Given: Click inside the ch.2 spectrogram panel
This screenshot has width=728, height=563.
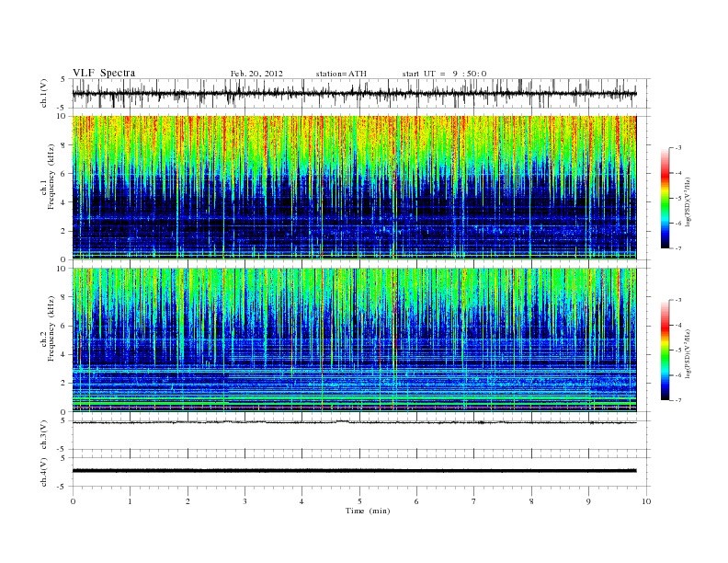Looking at the screenshot, I should 354,340.
